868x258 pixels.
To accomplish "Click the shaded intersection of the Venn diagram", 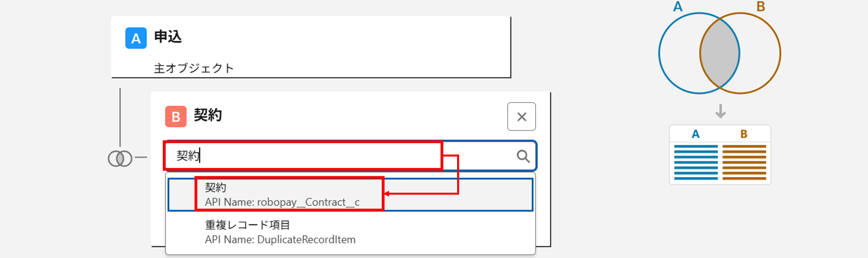I will [720, 53].
